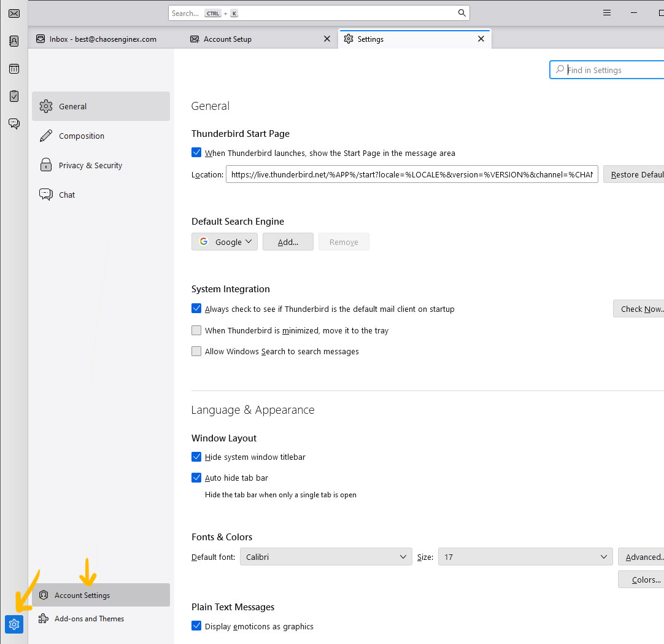Open the Google search engine dropdown
Image resolution: width=664 pixels, height=644 pixels.
coord(225,242)
